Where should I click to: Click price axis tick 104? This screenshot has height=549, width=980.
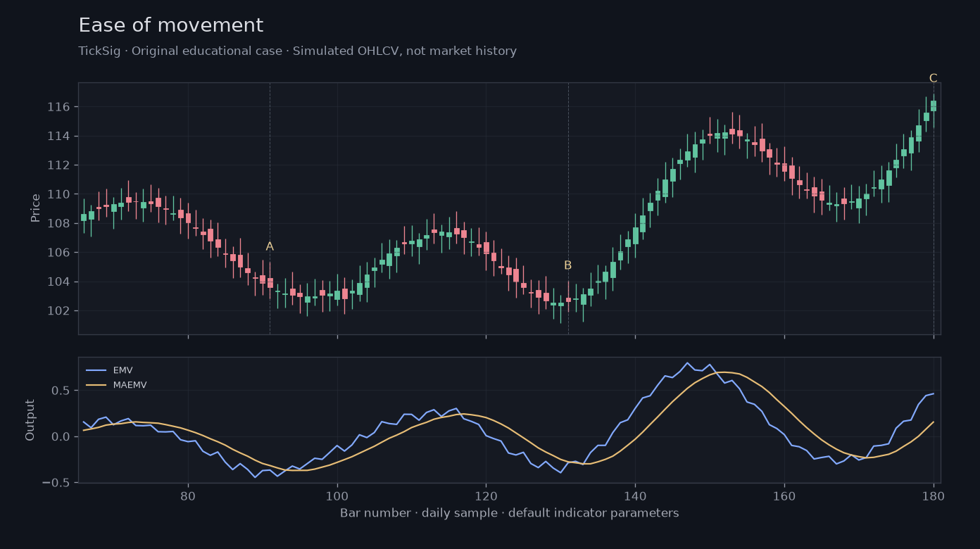tap(58, 282)
